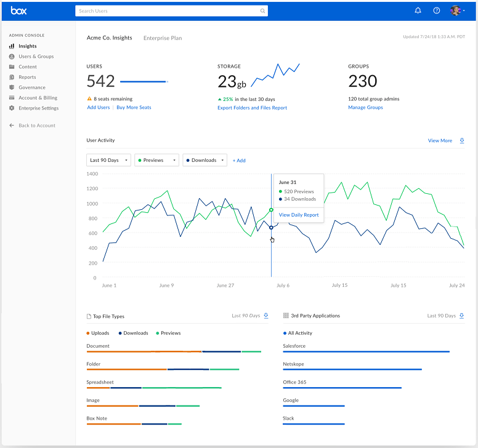This screenshot has height=448, width=478.
Task: Click the Salesforce activity bar
Action: (366, 351)
